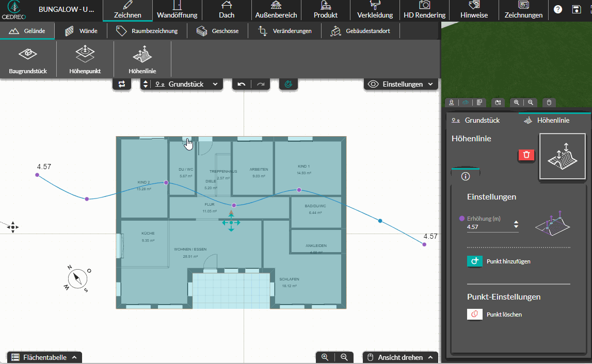The image size is (592, 364).
Task: Click Punkt hinzufügen button
Action: [499, 261]
